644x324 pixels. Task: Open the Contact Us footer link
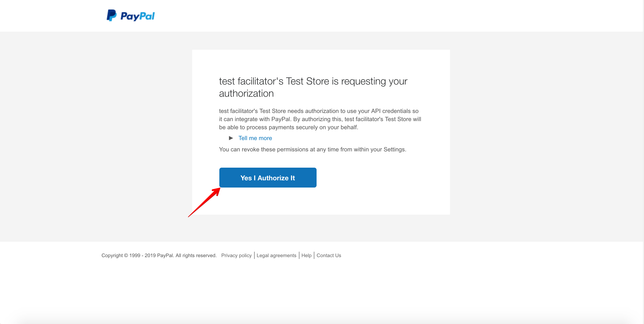pos(329,255)
